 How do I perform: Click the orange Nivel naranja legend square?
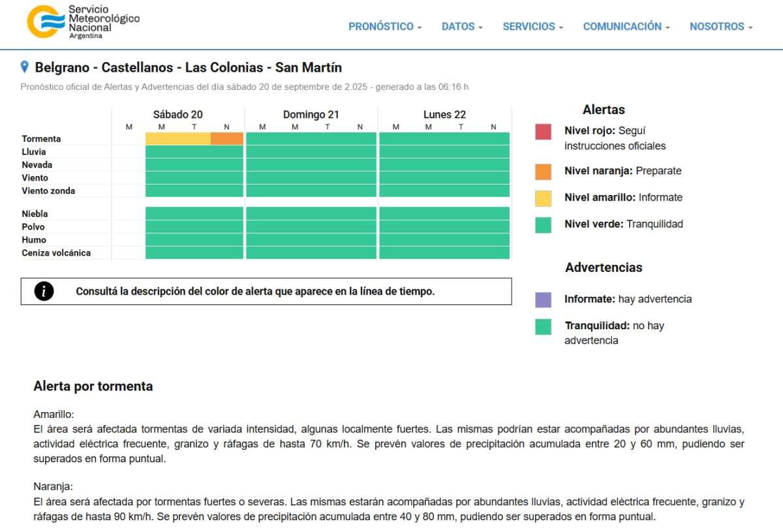coord(543,171)
